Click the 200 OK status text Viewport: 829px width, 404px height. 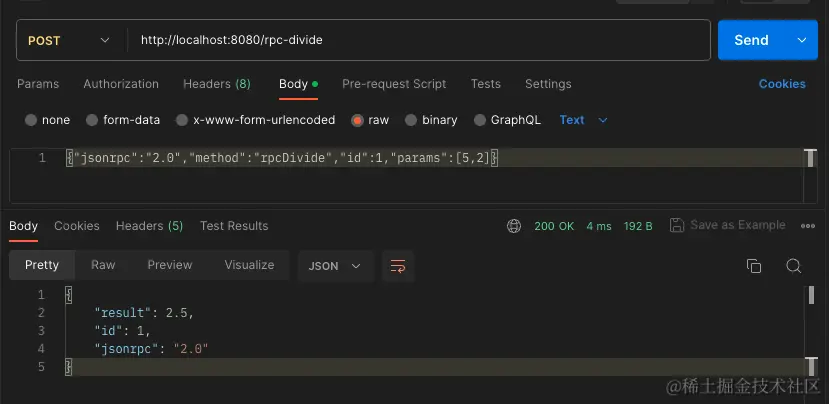[x=554, y=226]
